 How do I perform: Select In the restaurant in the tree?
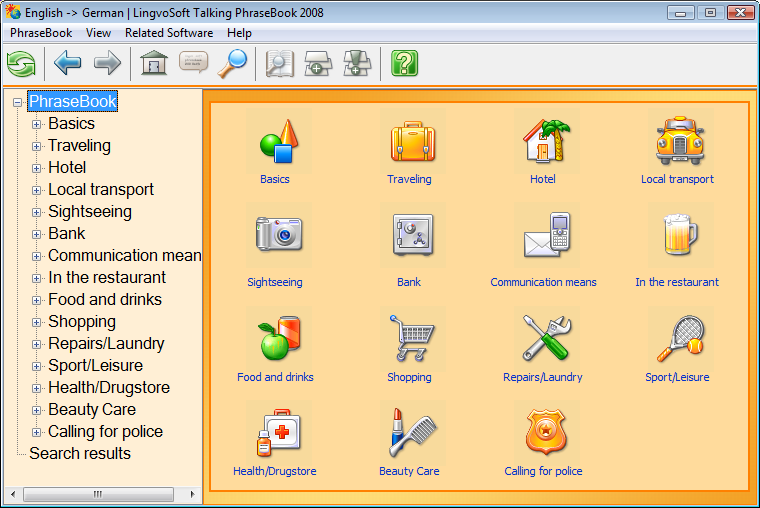[107, 278]
